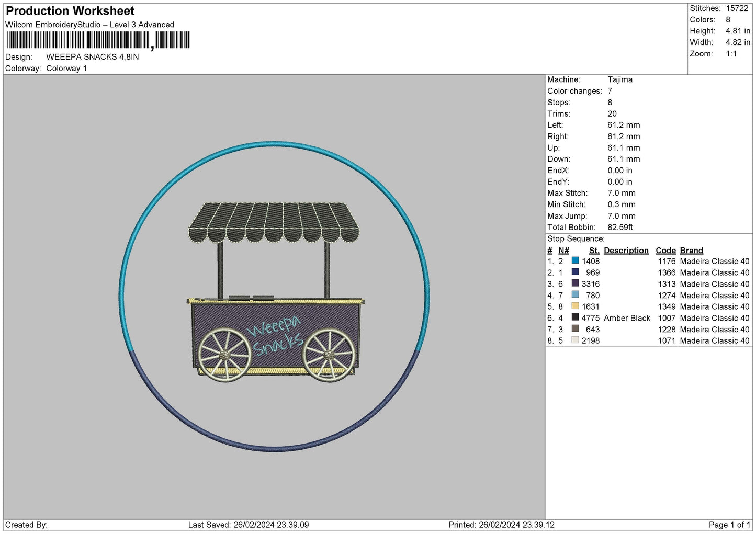Screen dimensions: 756x534
Task: Click the teal swatch for code 1176
Action: [x=575, y=261]
